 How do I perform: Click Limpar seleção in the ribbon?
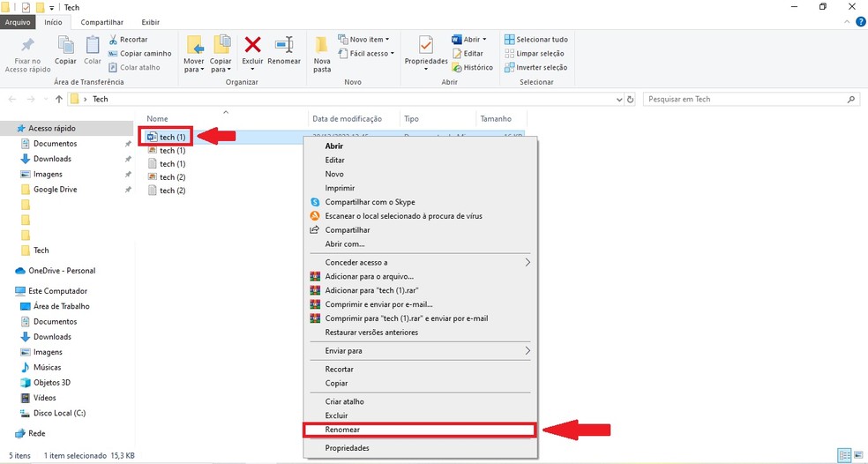[x=535, y=53]
